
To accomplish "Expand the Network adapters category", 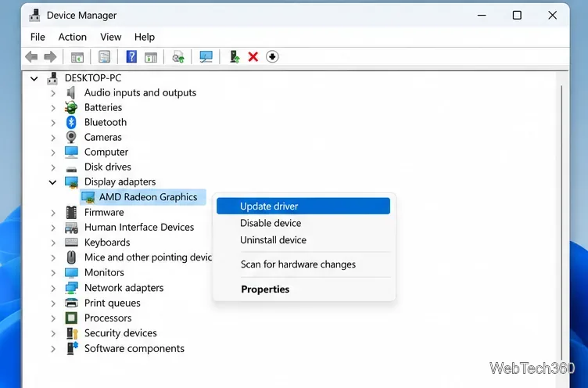I will pyautogui.click(x=53, y=288).
